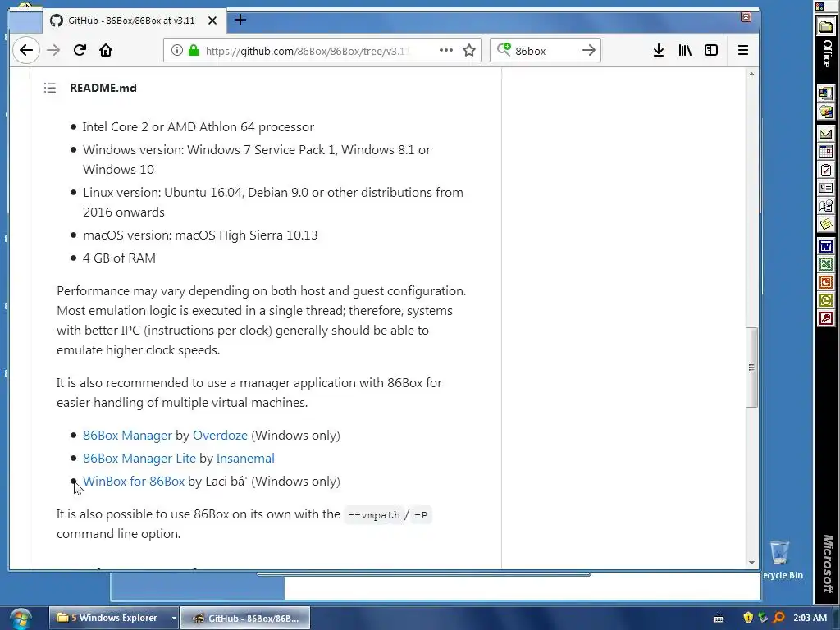Bookmark this page with the star

pos(469,50)
